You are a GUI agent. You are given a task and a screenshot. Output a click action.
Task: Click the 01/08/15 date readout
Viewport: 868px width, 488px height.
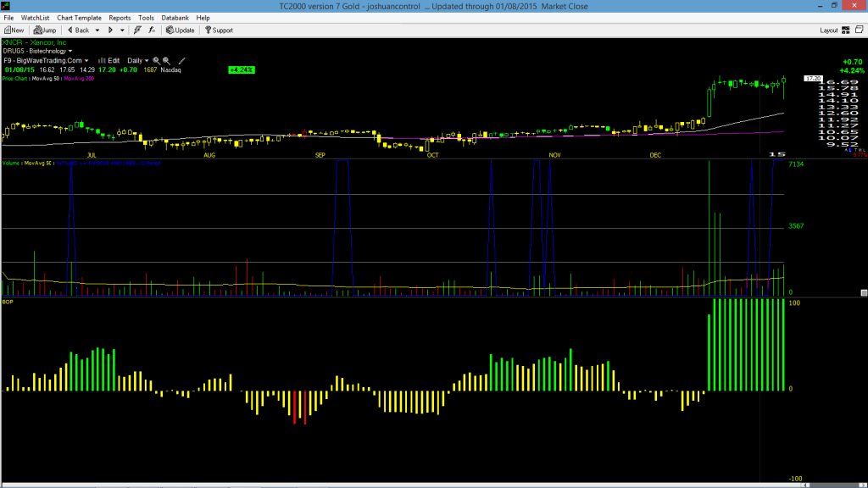coord(20,69)
